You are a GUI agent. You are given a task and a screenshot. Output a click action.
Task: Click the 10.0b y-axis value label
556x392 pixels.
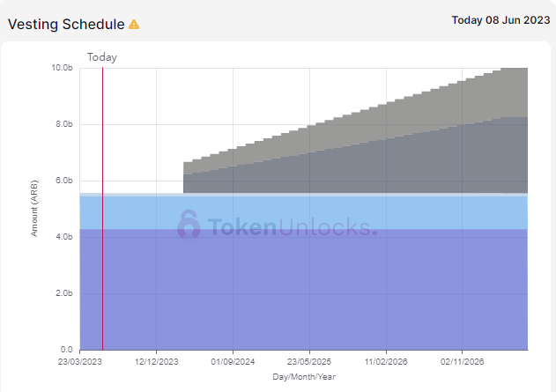click(x=62, y=68)
